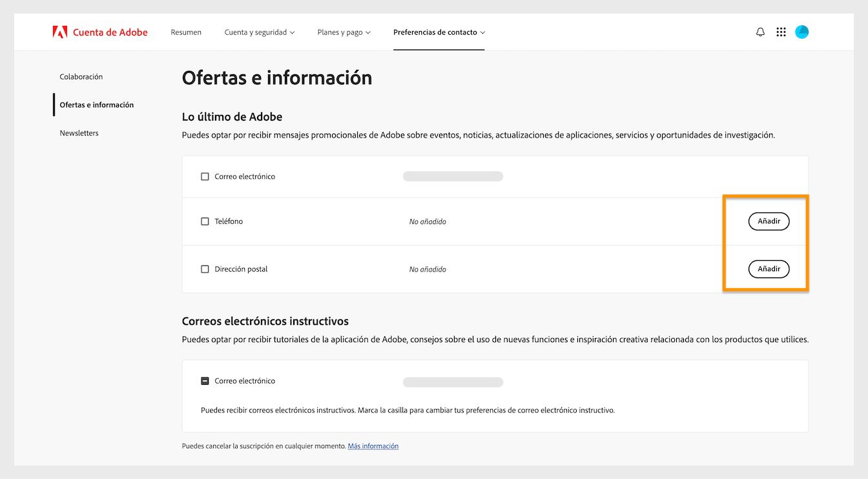Select Ofertas e información in the sidebar
The image size is (868, 479).
tap(97, 105)
